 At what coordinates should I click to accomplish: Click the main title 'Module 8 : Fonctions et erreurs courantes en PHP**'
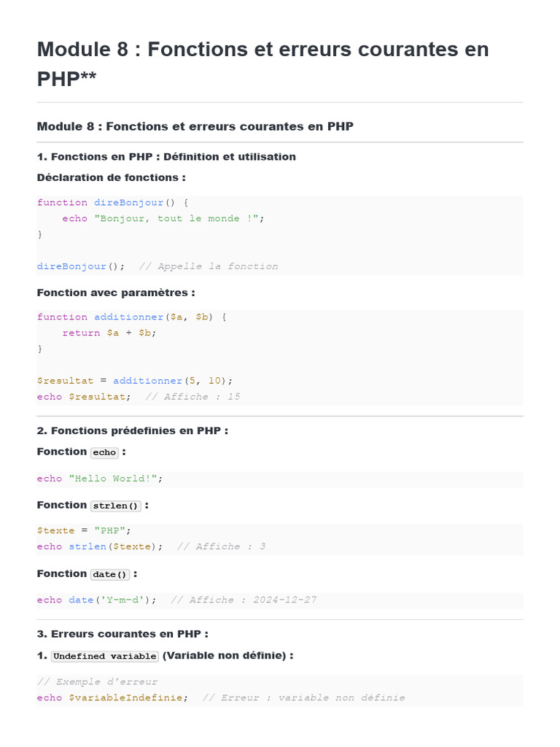(262, 63)
